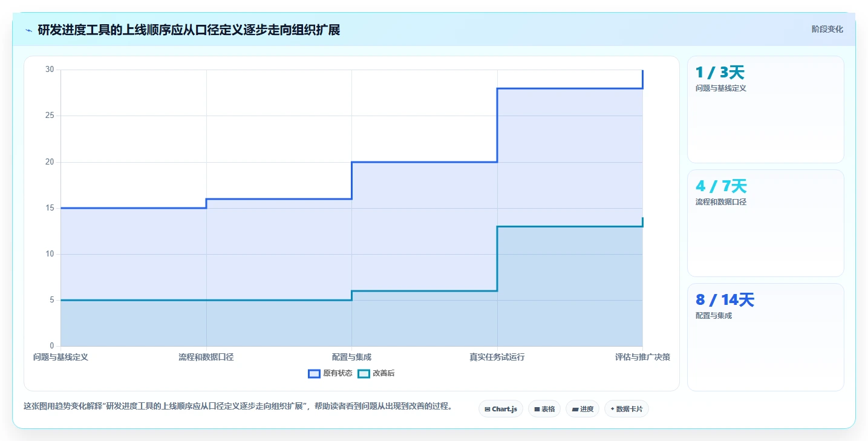Click the 配置与集成 axis label

pyautogui.click(x=351, y=357)
